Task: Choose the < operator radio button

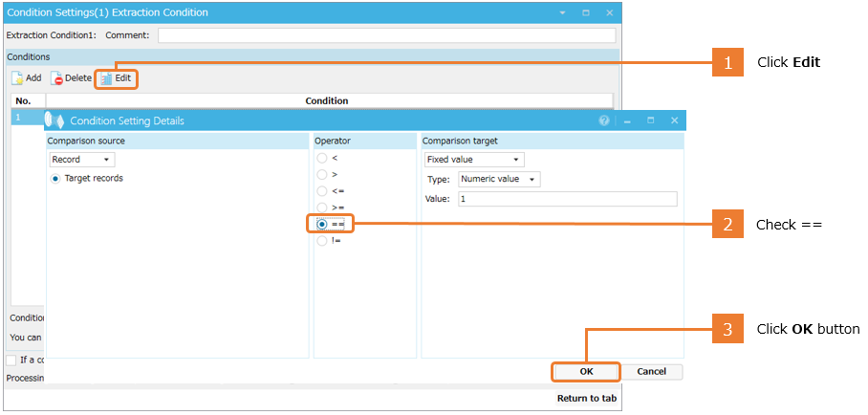Action: tap(322, 158)
